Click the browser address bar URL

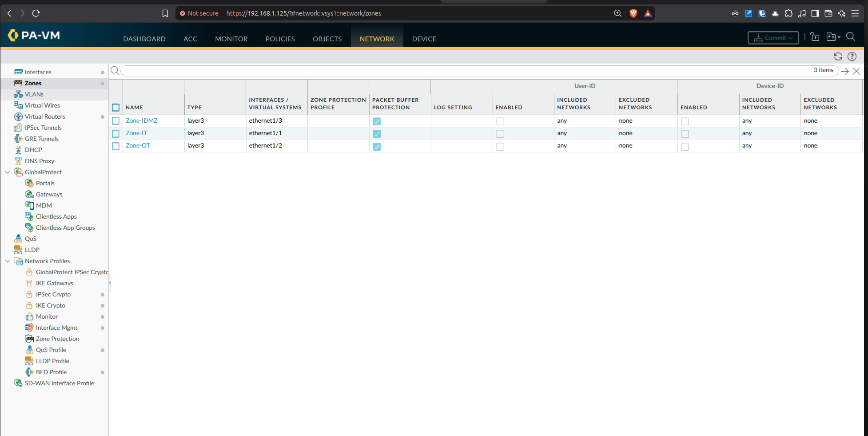(x=304, y=13)
